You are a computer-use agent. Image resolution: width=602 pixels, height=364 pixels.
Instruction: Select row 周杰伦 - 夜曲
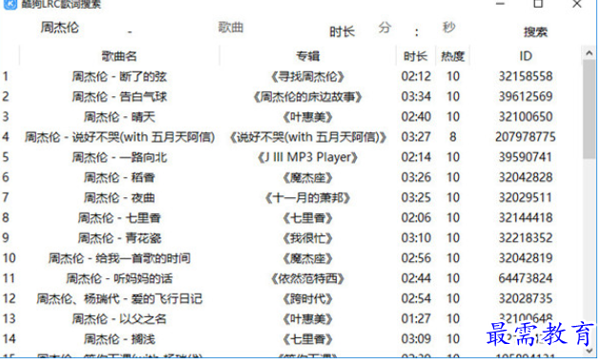pyautogui.click(x=291, y=197)
